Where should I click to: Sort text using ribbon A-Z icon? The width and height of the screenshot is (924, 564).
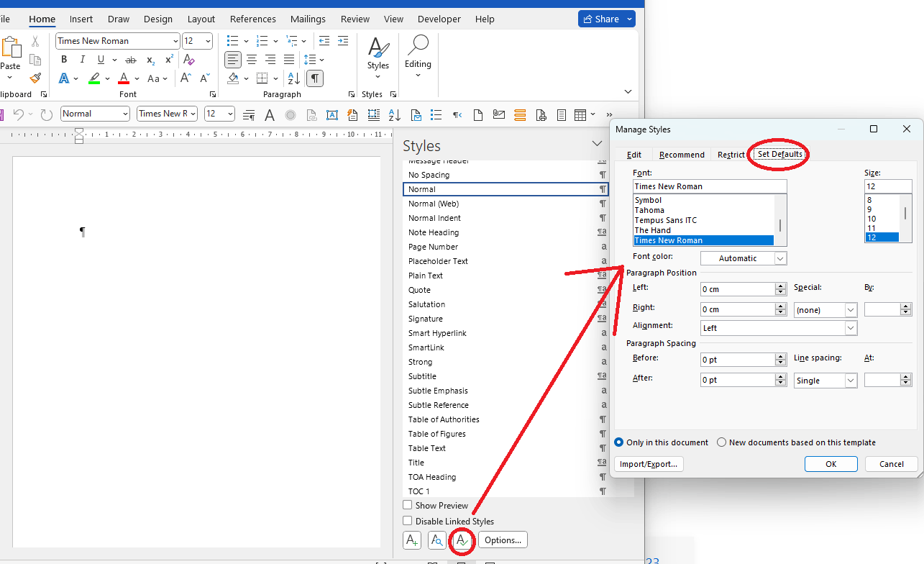[294, 78]
